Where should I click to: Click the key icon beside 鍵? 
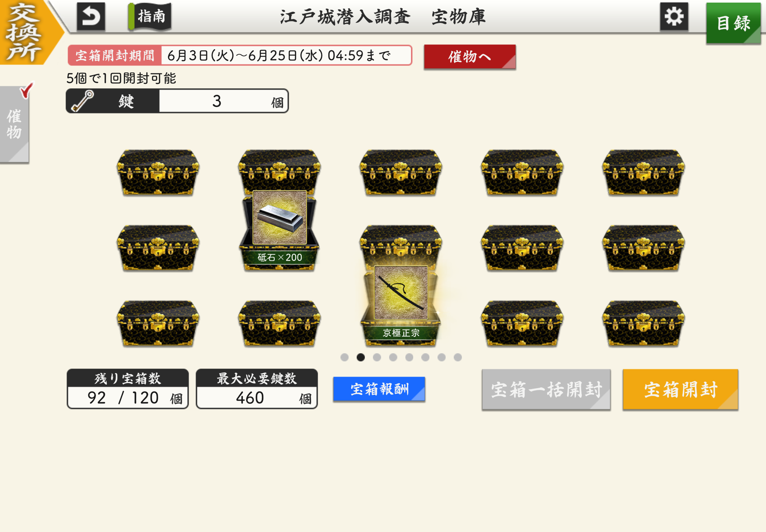82,101
